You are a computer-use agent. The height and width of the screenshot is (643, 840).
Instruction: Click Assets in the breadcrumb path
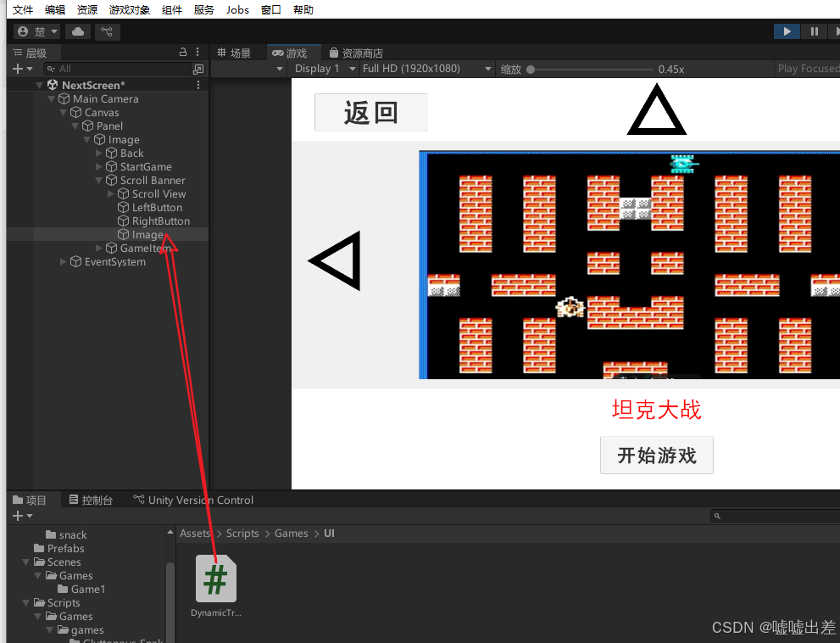tap(195, 533)
